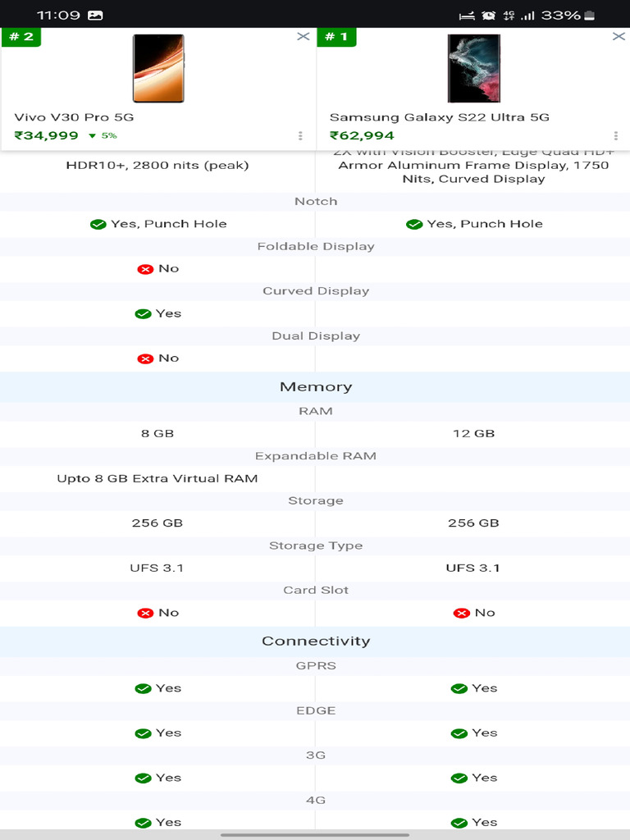
Task: Remove Samsung Galaxy S22 Ultra from comparison
Action: (619, 36)
